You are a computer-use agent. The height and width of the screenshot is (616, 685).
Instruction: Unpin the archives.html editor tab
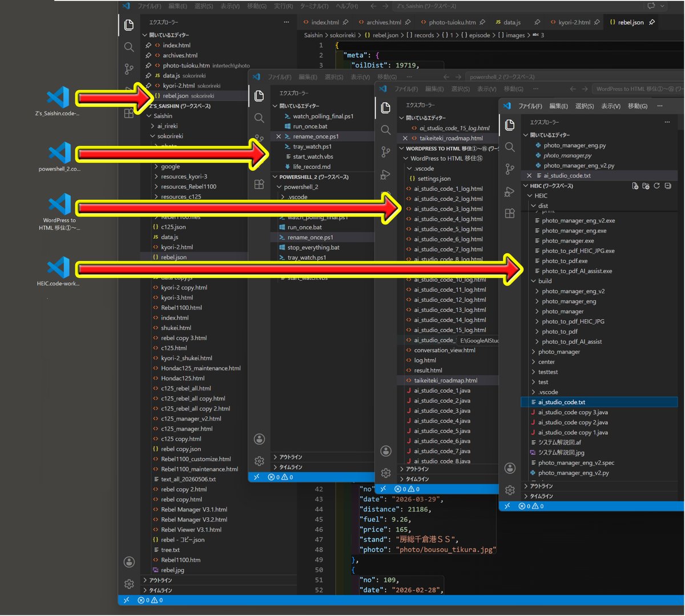pyautogui.click(x=408, y=22)
